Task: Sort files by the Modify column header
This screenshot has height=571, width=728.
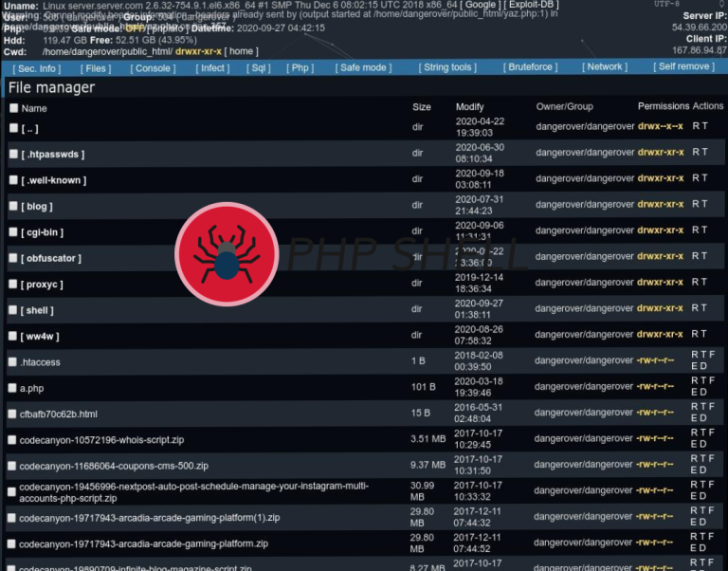Action: 469,107
